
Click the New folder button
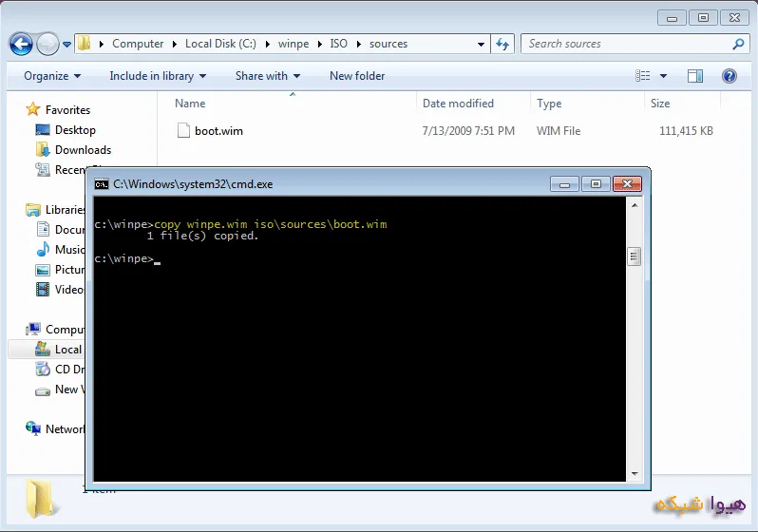[357, 76]
